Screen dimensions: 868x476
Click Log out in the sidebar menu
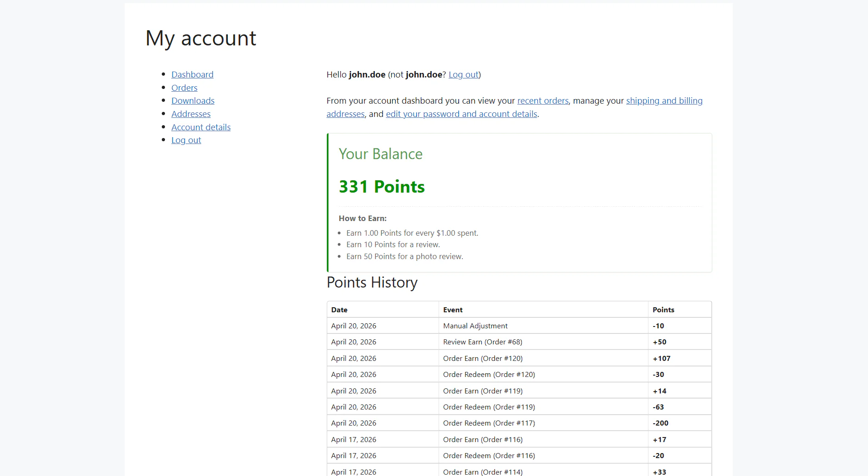(x=186, y=140)
